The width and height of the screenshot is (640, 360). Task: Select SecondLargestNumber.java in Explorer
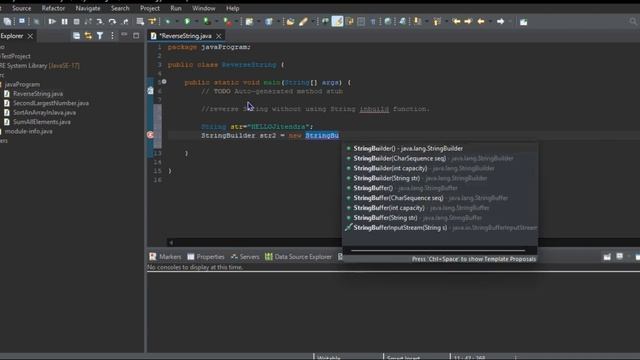(x=51, y=103)
